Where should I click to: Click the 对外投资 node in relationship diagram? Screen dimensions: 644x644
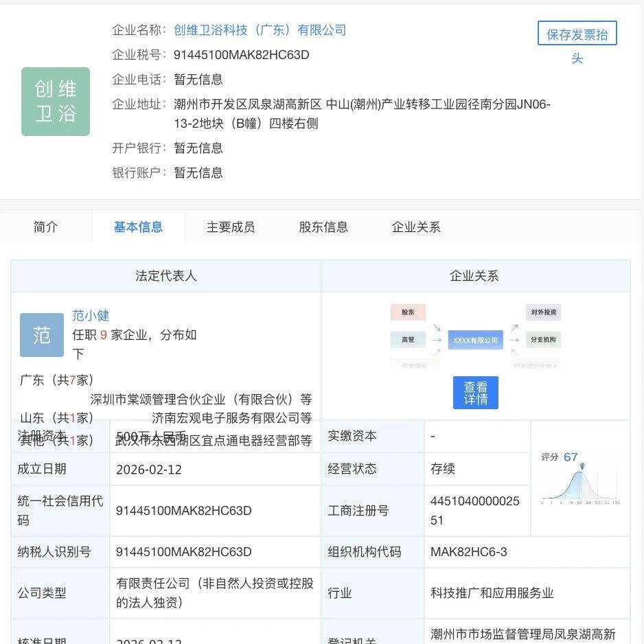(x=543, y=312)
